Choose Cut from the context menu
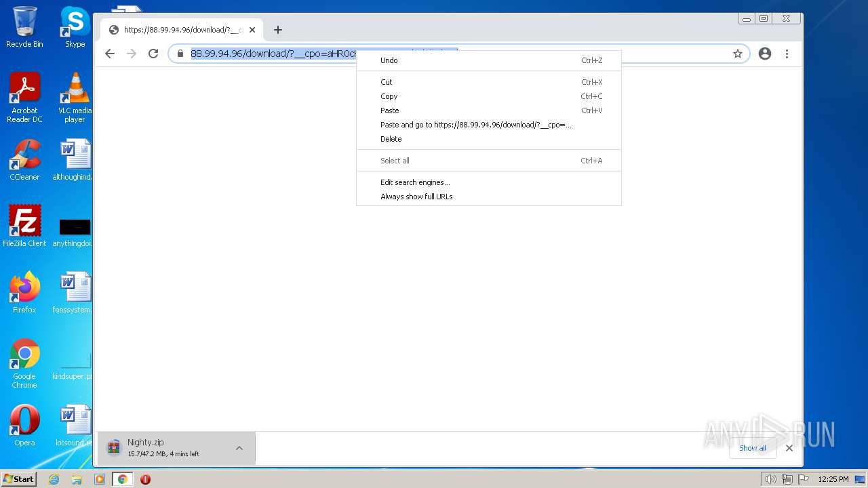The image size is (868, 488). click(x=489, y=82)
